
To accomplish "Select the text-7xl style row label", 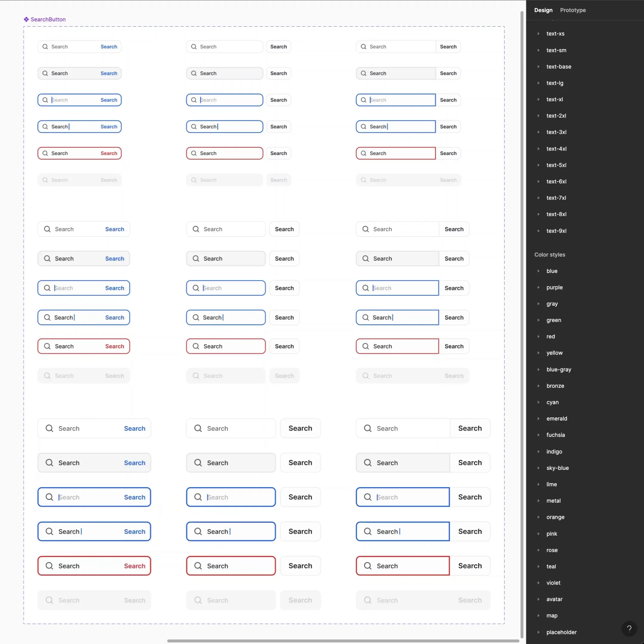I will 556,198.
